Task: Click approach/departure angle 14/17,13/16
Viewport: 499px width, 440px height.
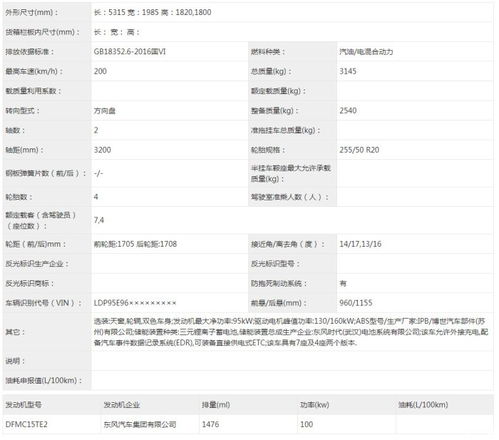Action: (x=360, y=244)
